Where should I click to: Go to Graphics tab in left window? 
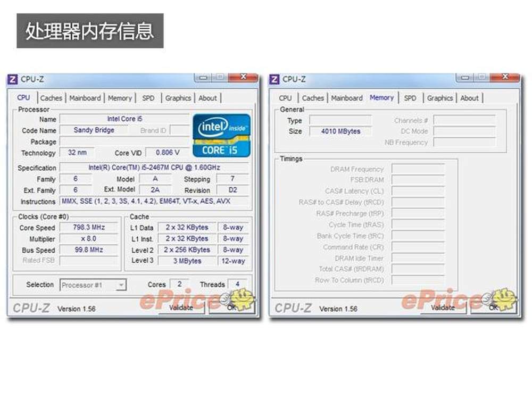point(178,98)
